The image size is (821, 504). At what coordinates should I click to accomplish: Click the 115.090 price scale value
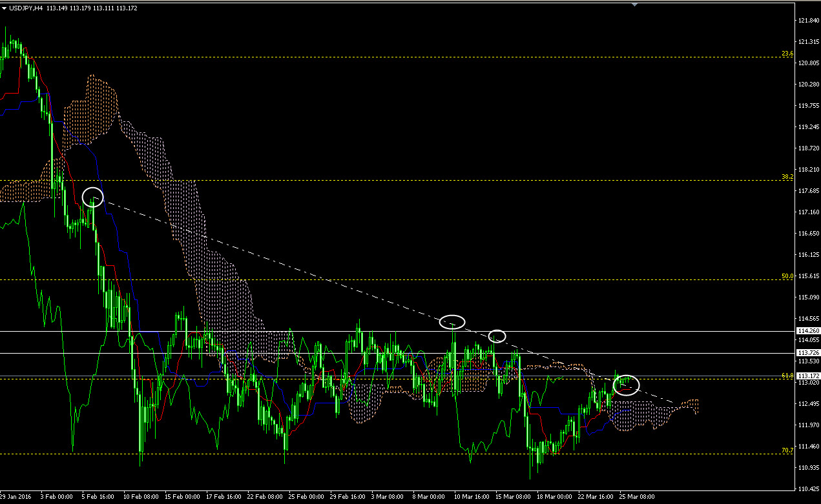click(809, 297)
